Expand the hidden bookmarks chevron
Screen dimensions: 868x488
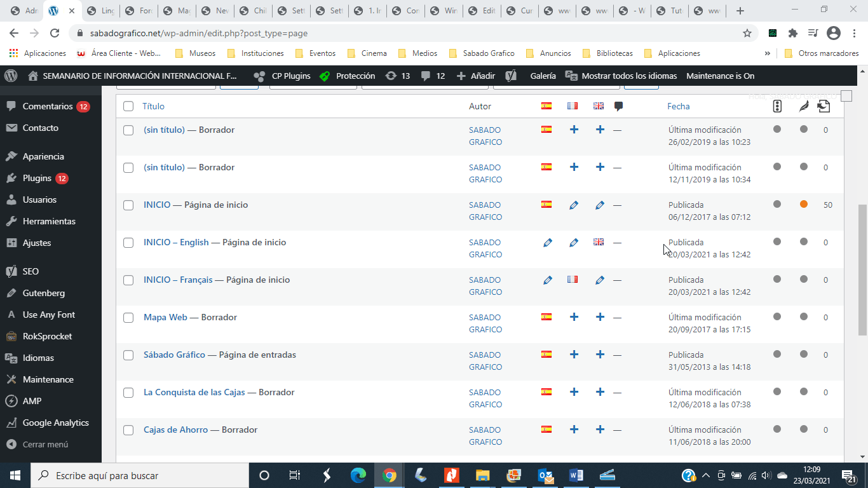tap(768, 53)
